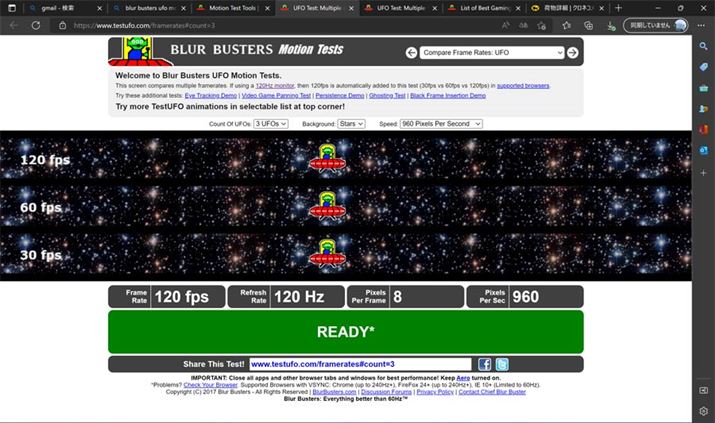Open the Black Frame Insertion Demo link
715x423 pixels.
tap(448, 96)
